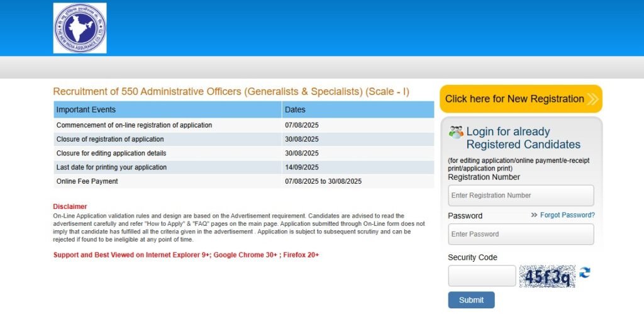Click the New India Assurance logo
644x314 pixels.
click(80, 28)
